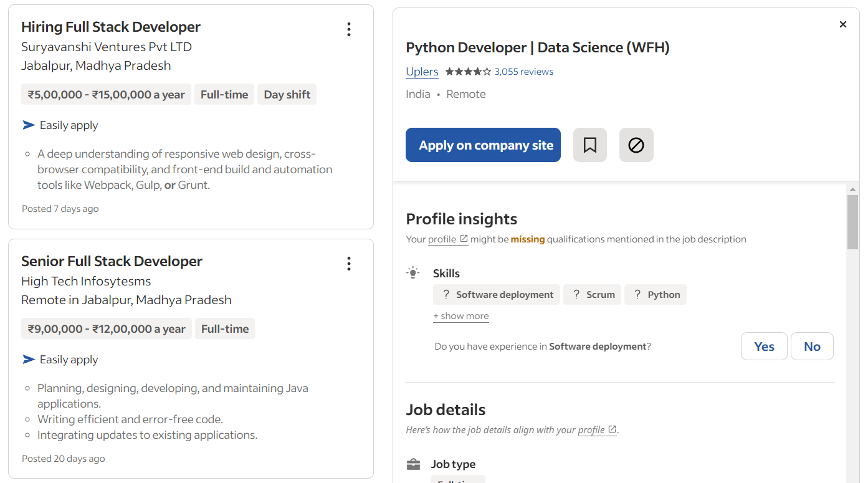Open Hiring Full Stack Developer job title
The height and width of the screenshot is (483, 868).
point(111,27)
